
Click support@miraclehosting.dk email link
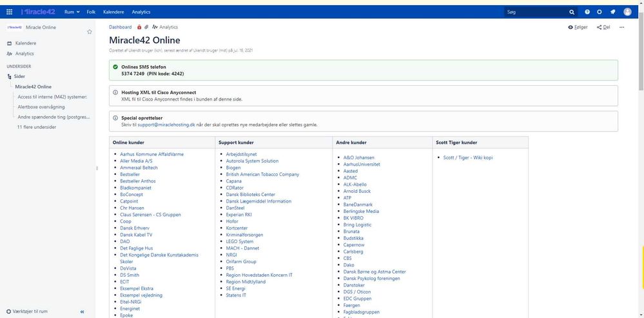(166, 125)
